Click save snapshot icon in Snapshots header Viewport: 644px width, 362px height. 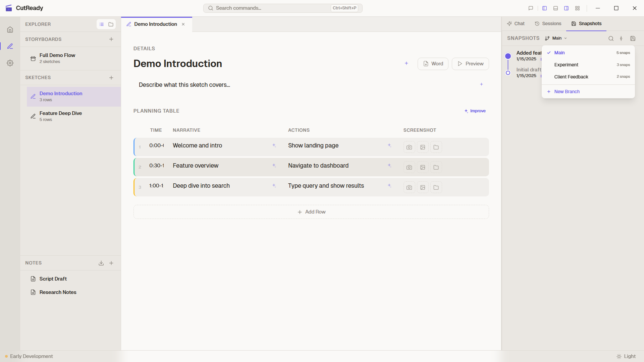(633, 39)
